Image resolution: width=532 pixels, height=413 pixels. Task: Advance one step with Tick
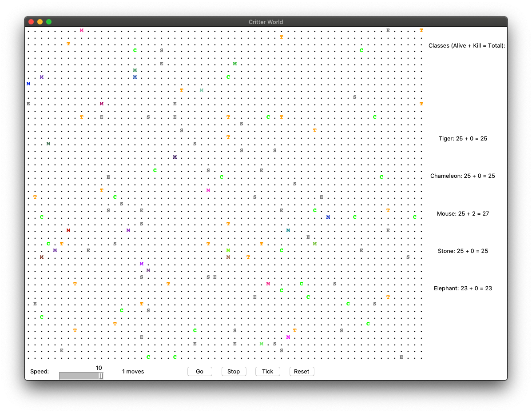coord(267,372)
